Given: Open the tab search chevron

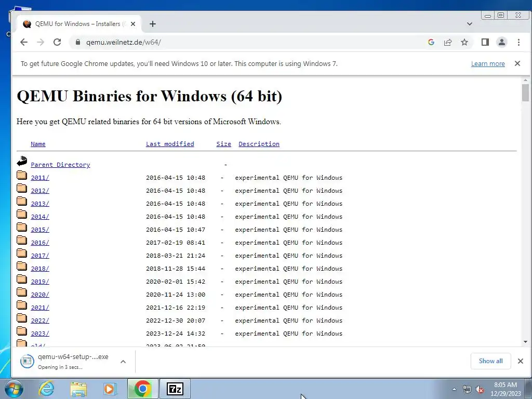Looking at the screenshot, I should 470,24.
